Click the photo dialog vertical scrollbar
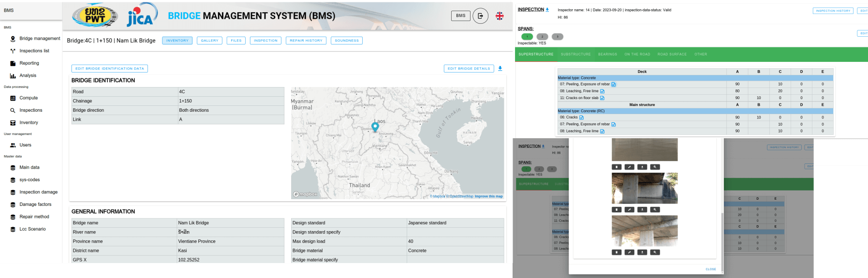 721,242
